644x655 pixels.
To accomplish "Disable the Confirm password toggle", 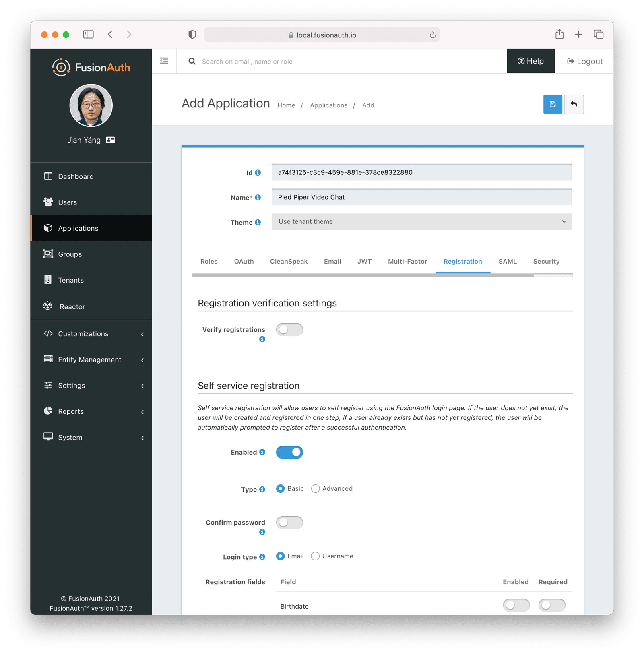I will [289, 522].
